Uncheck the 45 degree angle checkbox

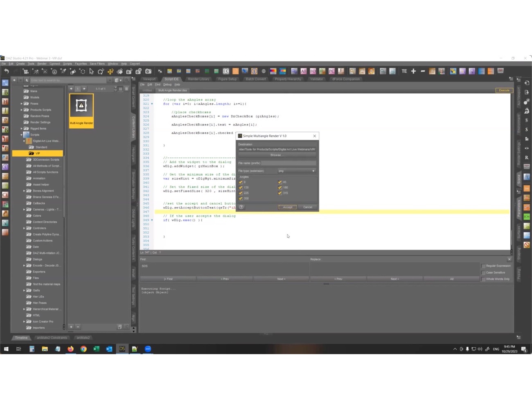click(x=280, y=182)
